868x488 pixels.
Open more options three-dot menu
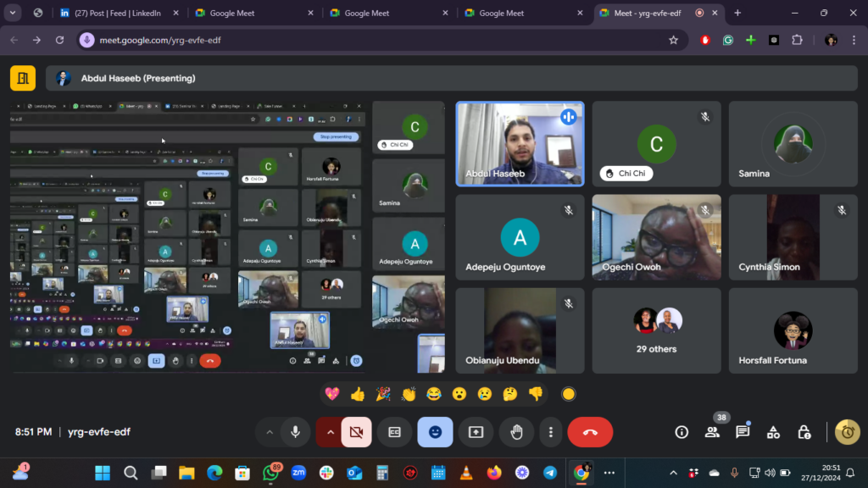(x=551, y=432)
